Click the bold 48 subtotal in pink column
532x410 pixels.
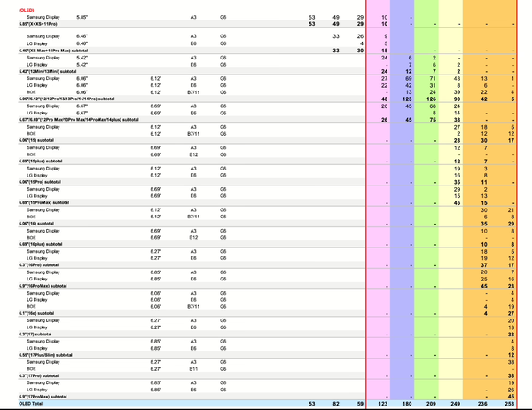(384, 99)
